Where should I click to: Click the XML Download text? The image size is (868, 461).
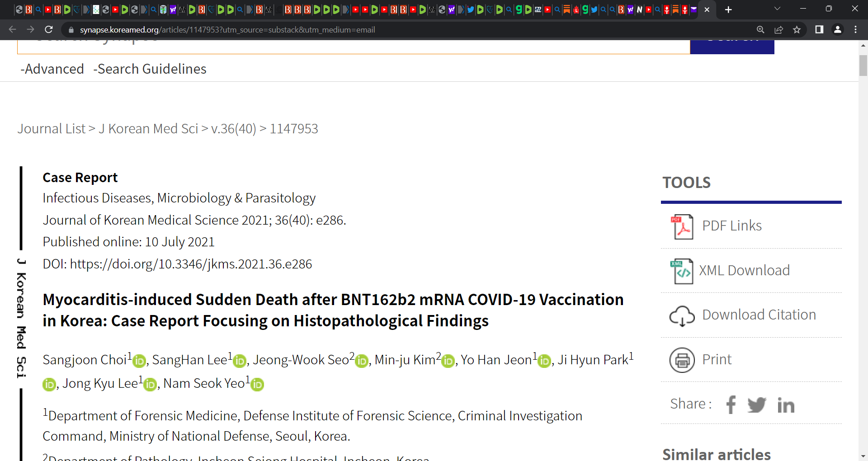[x=745, y=270]
